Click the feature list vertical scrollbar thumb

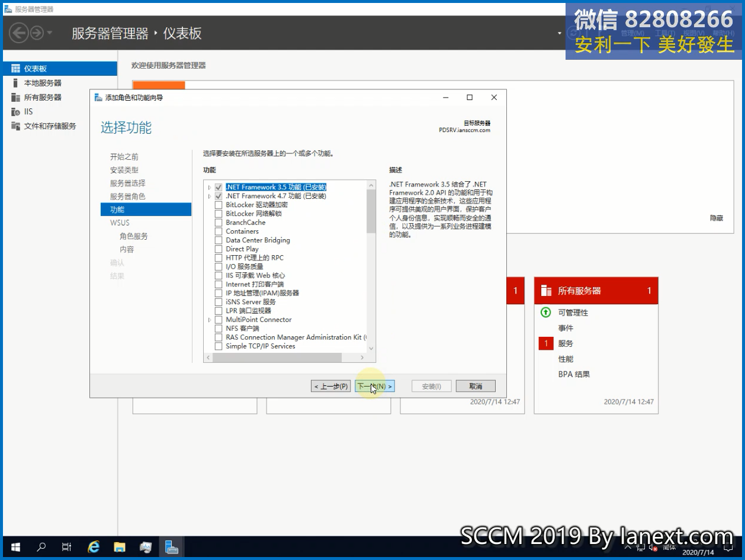click(371, 211)
